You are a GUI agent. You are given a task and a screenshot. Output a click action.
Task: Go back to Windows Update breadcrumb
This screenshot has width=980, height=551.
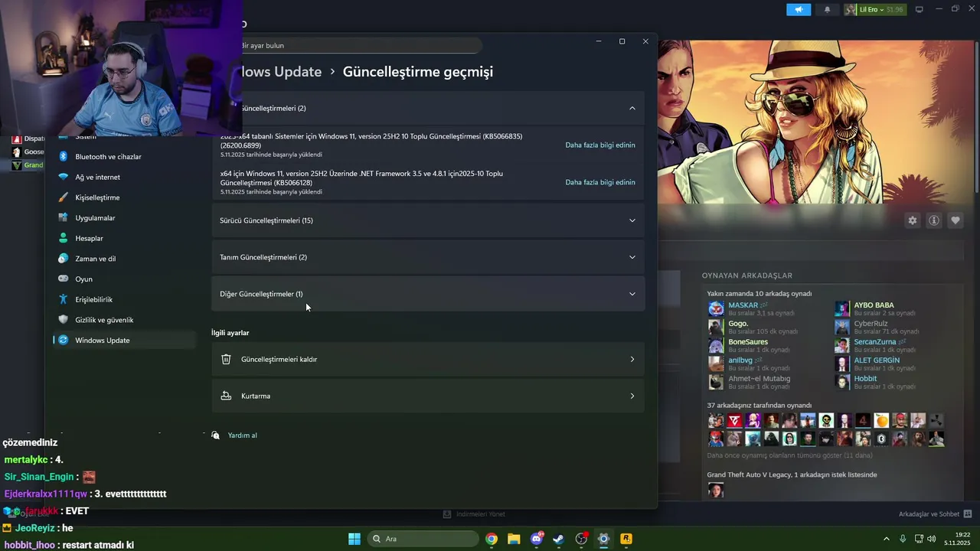(282, 72)
